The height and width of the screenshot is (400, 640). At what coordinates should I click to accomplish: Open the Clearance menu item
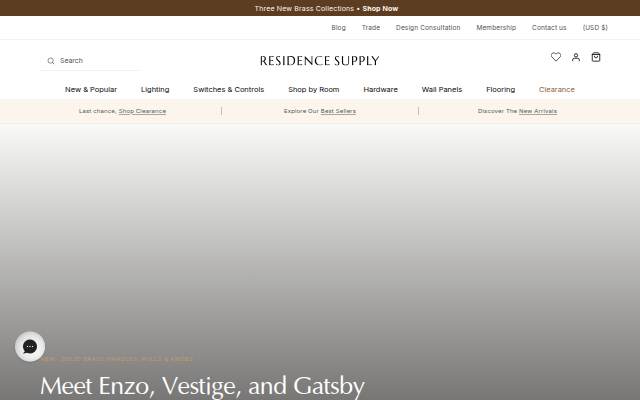coord(556,89)
